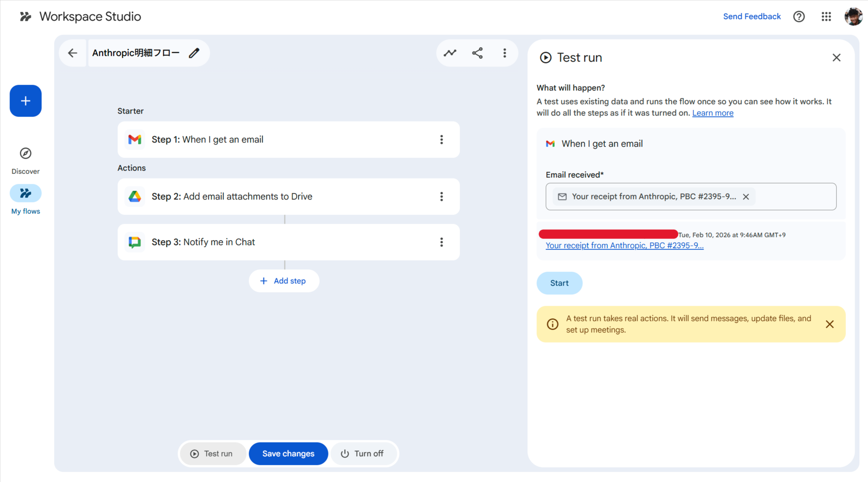Turn off the flow
Screen dimensions: 868x482
362,454
